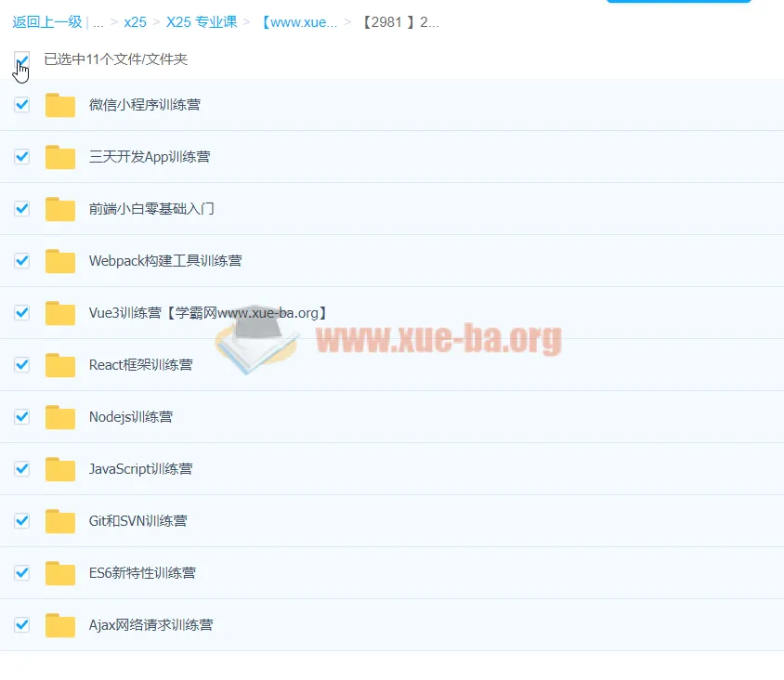
Task: Open JavaScript训练营 by its name
Action: coord(140,469)
